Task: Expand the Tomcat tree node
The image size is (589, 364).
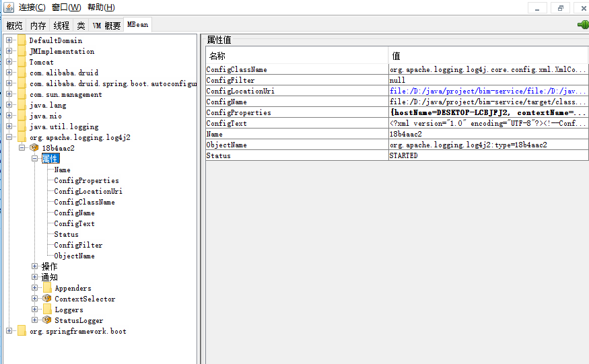Action: [x=9, y=62]
